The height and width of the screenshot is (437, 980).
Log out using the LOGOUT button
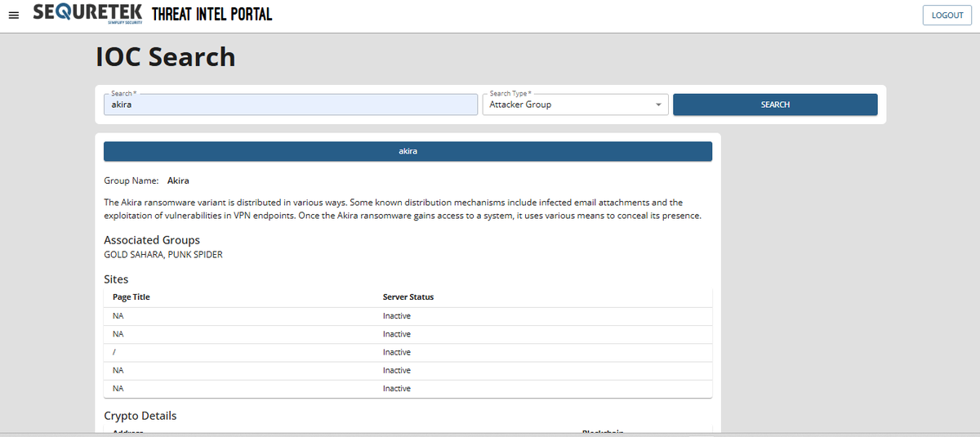[947, 16]
